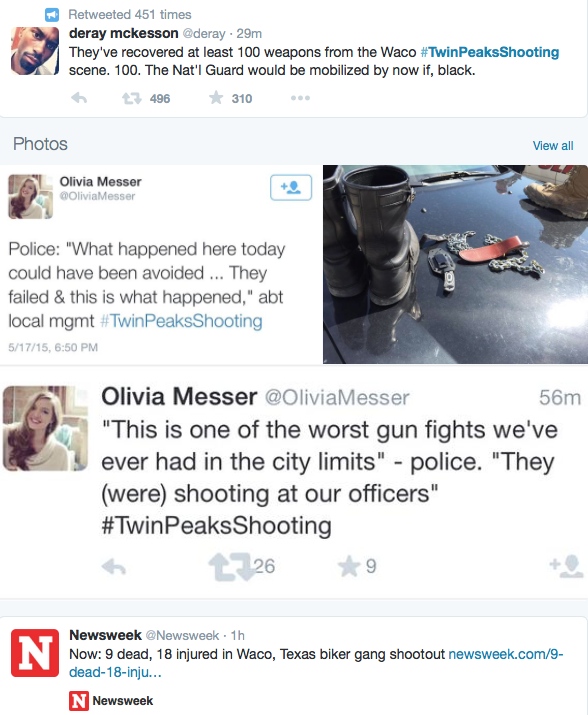Follow Olivia Messer via the faded add-user icon
588x715 pixels.
pos(566,566)
